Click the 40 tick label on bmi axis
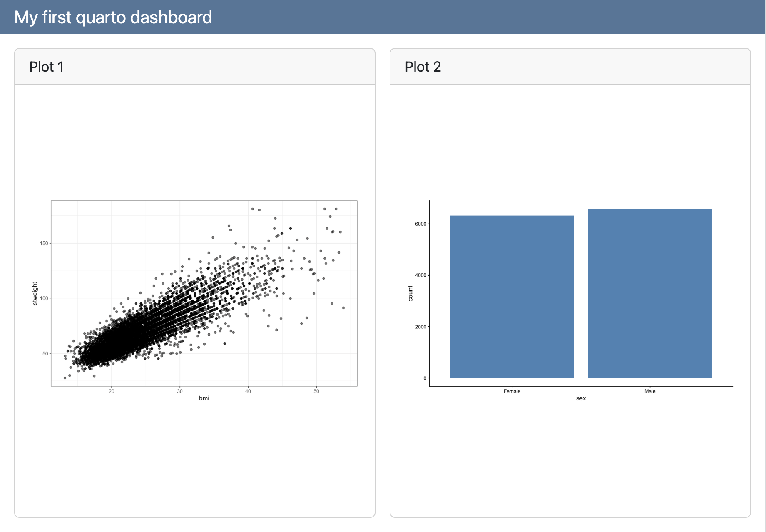766x532 pixels. (x=248, y=391)
